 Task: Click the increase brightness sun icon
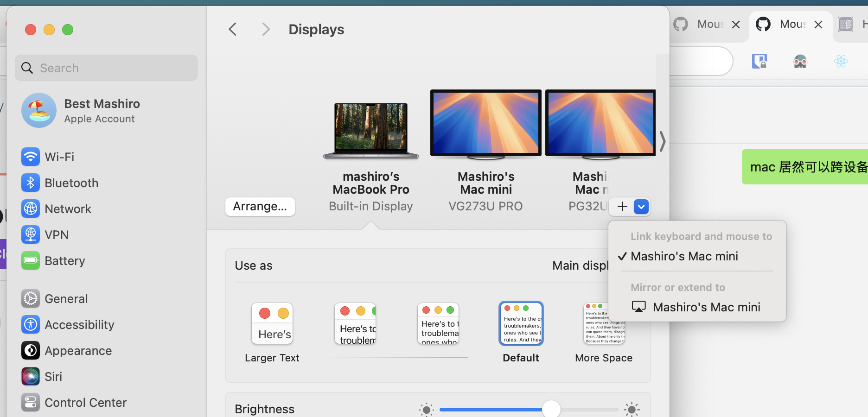pyautogui.click(x=632, y=410)
